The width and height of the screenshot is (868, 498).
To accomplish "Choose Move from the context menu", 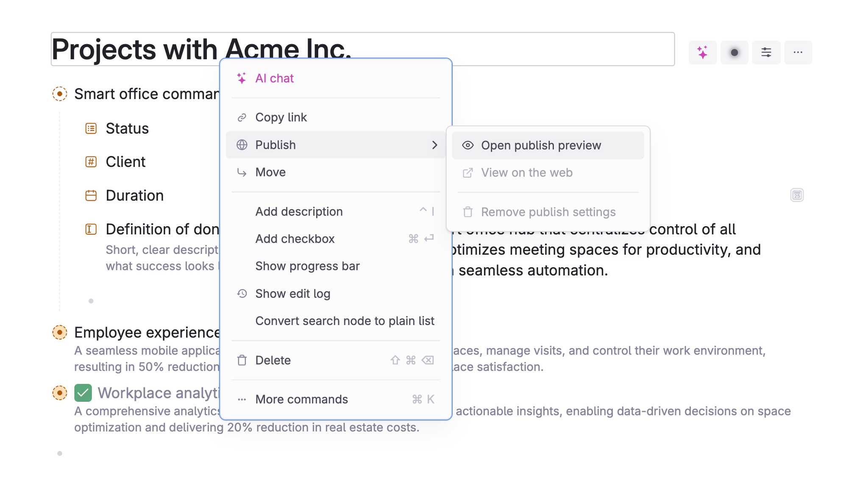I will [x=335, y=172].
